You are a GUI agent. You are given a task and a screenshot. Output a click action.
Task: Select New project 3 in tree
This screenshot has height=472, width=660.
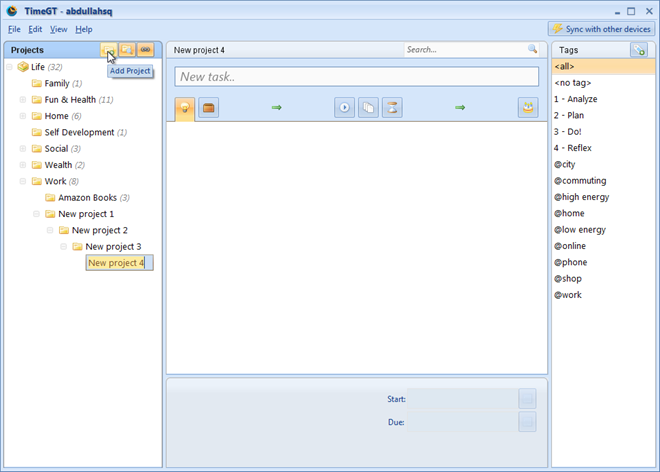coord(113,247)
